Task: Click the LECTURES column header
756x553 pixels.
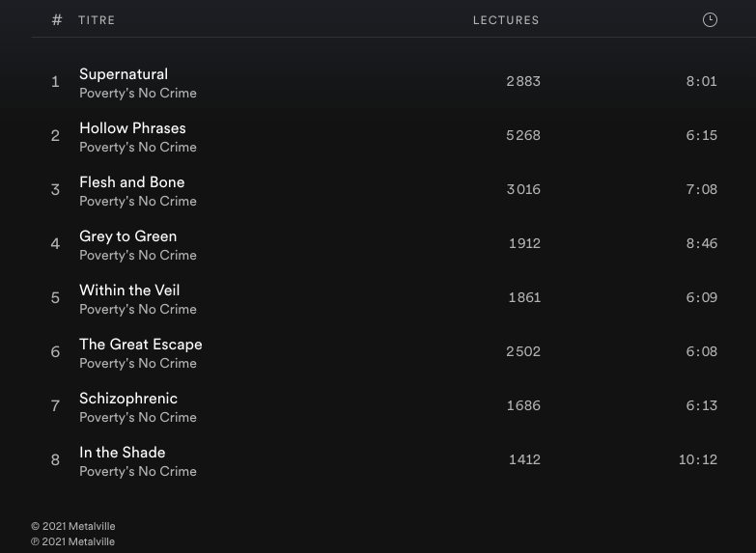Action: click(506, 20)
